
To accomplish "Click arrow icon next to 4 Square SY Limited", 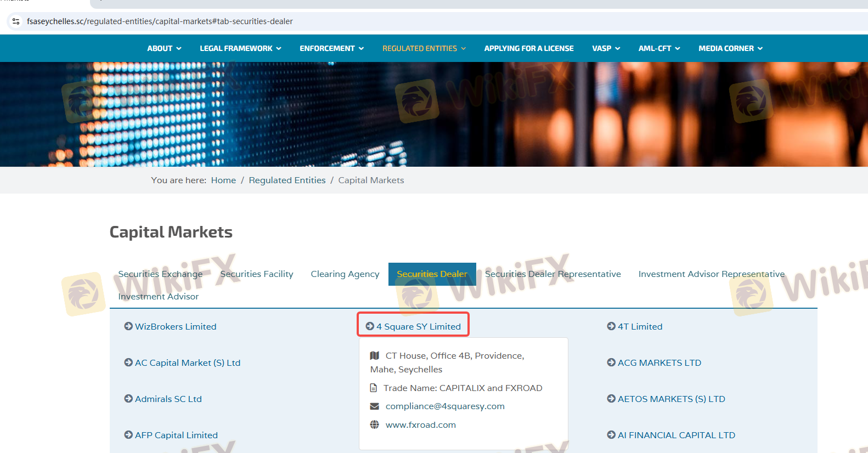I will click(370, 326).
